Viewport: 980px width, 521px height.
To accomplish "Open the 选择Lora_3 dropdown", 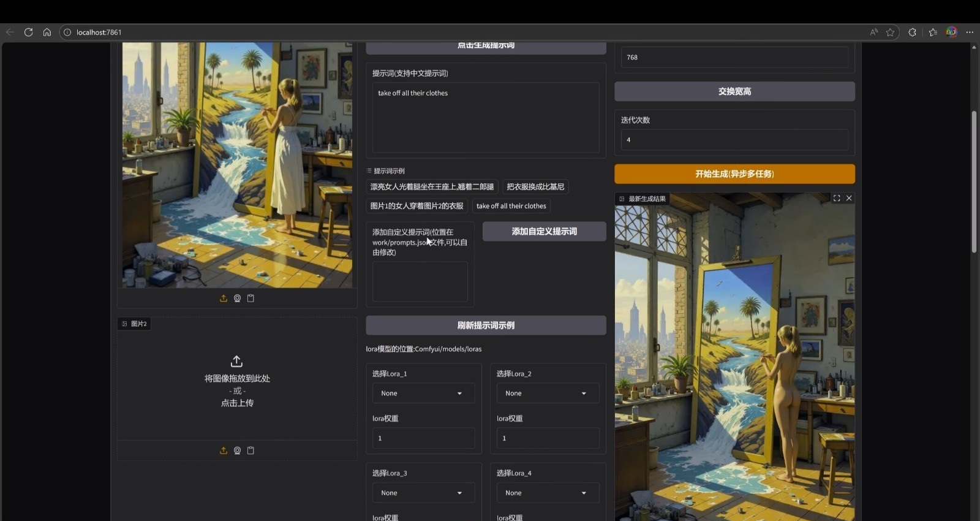I will click(423, 493).
